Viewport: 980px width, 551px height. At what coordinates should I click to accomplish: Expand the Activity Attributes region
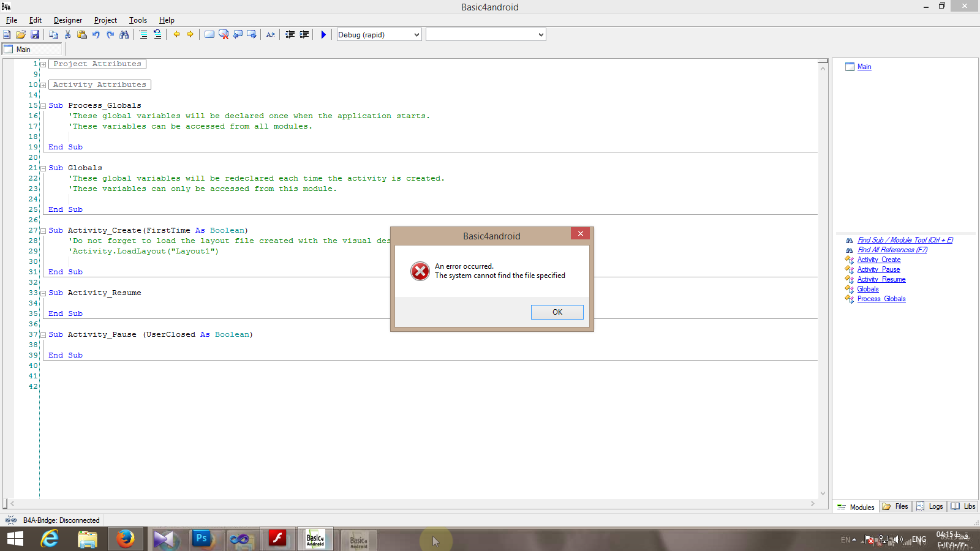click(43, 85)
